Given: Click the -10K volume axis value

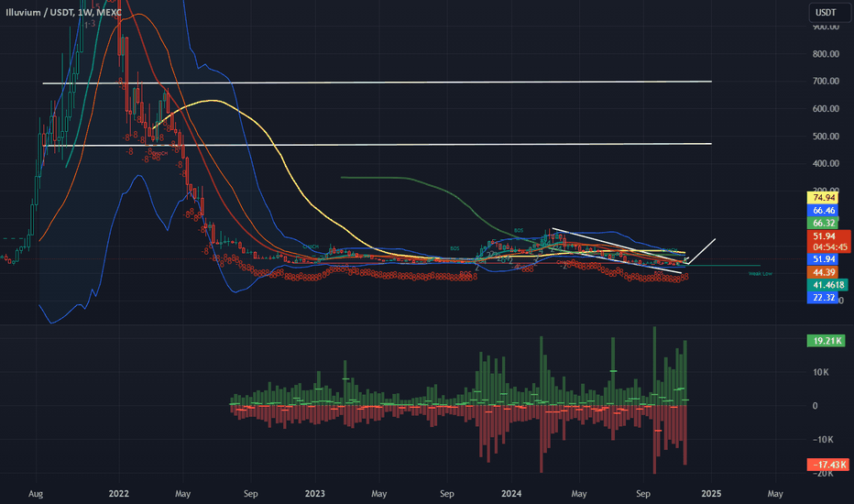Looking at the screenshot, I should click(823, 440).
